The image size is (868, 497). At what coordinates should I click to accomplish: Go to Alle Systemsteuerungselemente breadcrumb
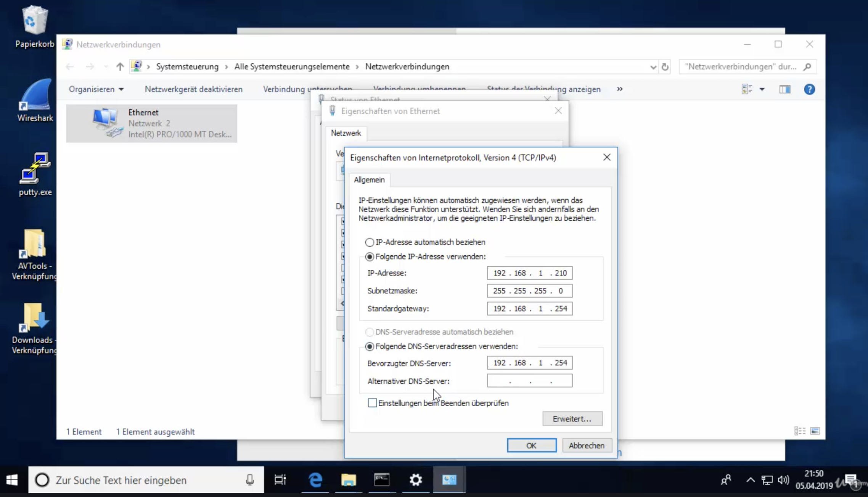tap(292, 67)
